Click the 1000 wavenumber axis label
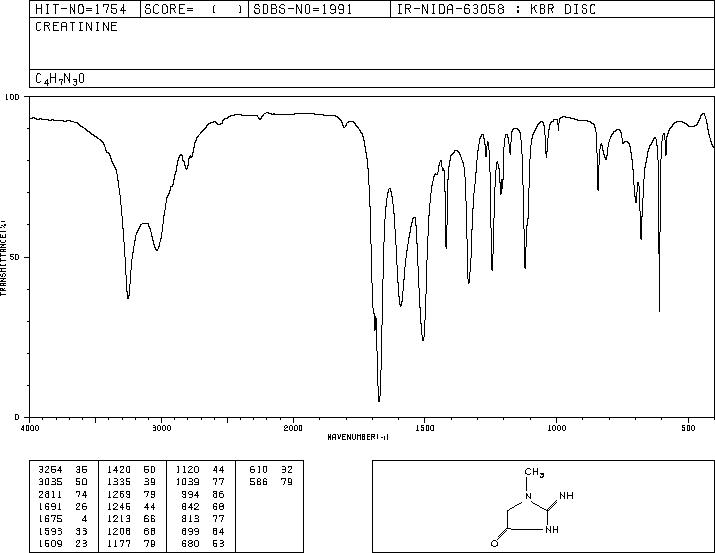This screenshot has height=553, width=715. tap(556, 428)
